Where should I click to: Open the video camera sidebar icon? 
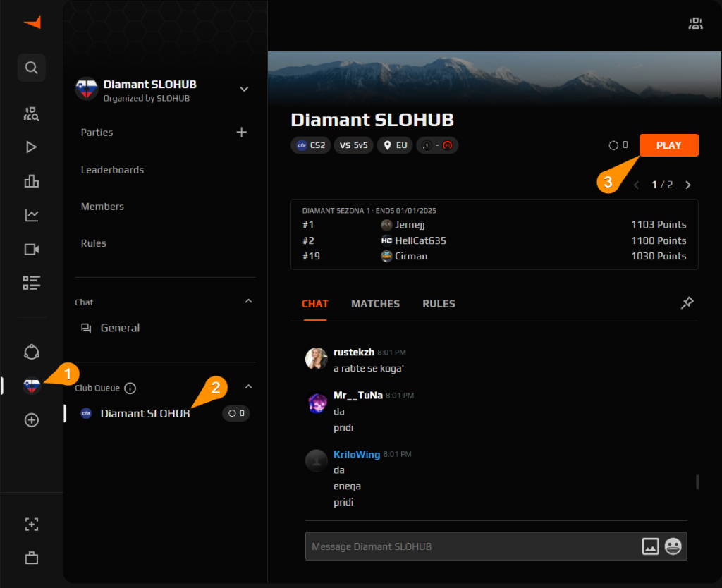(x=31, y=249)
